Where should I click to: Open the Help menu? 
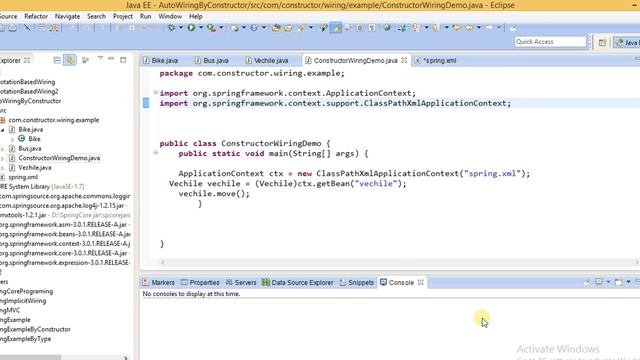[x=196, y=16]
